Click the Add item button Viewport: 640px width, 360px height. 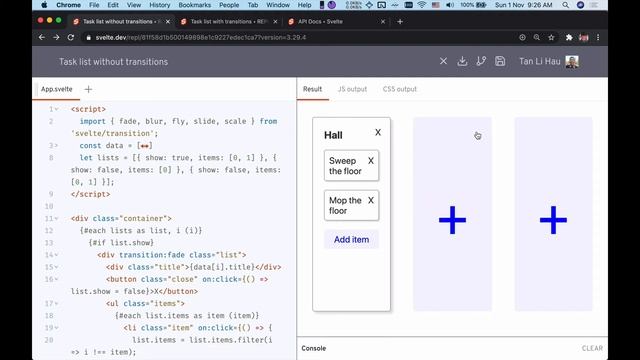point(351,240)
